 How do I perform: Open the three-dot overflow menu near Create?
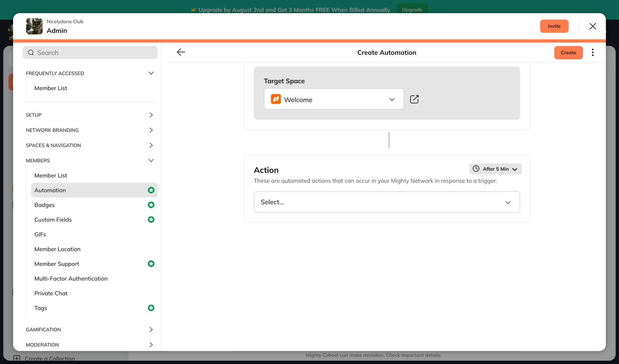[593, 52]
